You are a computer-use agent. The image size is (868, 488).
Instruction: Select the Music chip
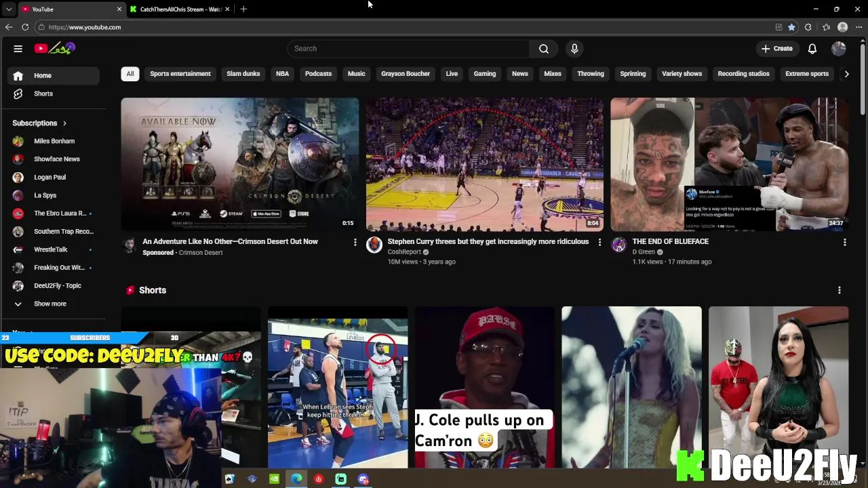click(x=356, y=74)
